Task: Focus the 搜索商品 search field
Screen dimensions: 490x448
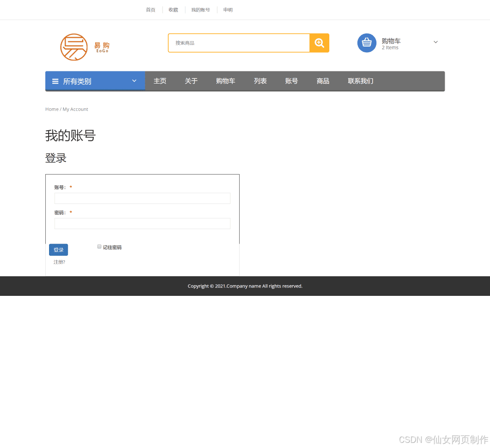Action: point(239,43)
